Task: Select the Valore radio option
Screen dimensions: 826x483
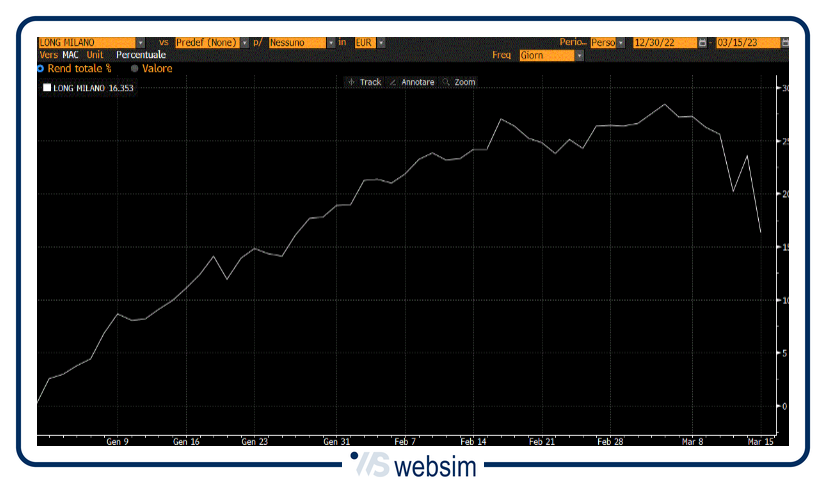Action: pos(135,69)
